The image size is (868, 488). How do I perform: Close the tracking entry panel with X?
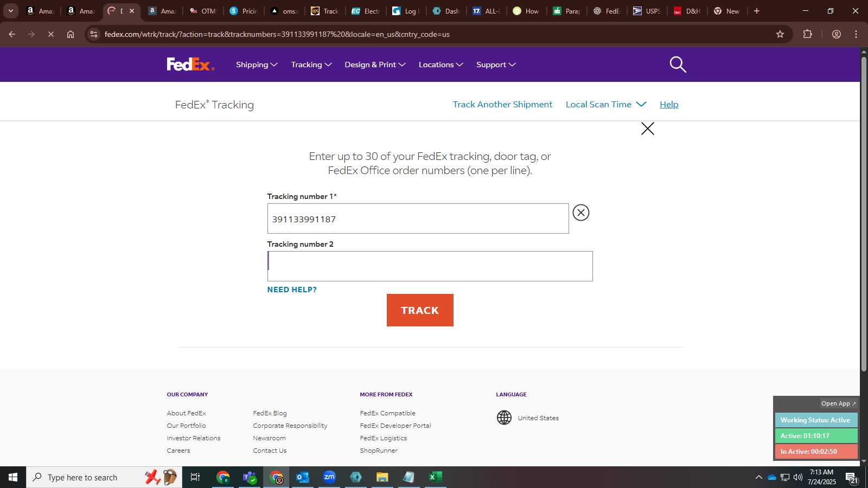click(x=648, y=129)
